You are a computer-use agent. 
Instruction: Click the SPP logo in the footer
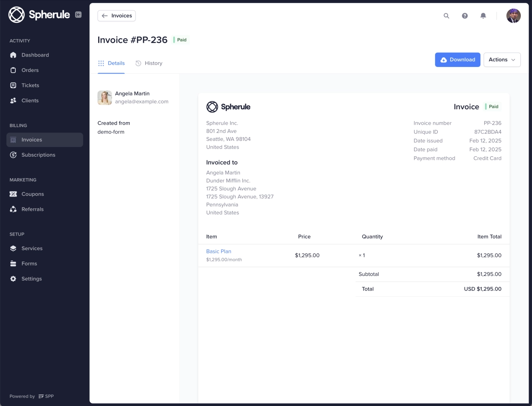click(x=46, y=396)
